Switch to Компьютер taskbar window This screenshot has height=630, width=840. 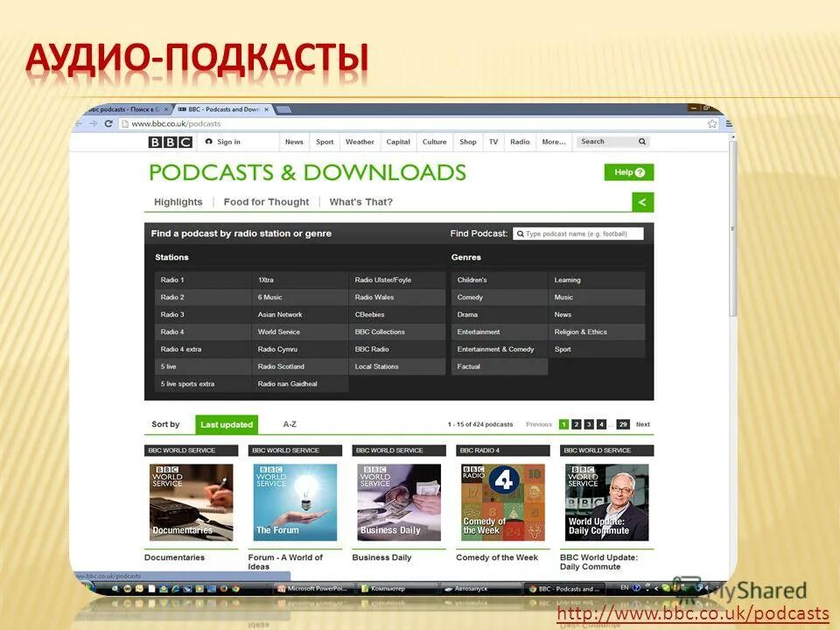point(396,589)
